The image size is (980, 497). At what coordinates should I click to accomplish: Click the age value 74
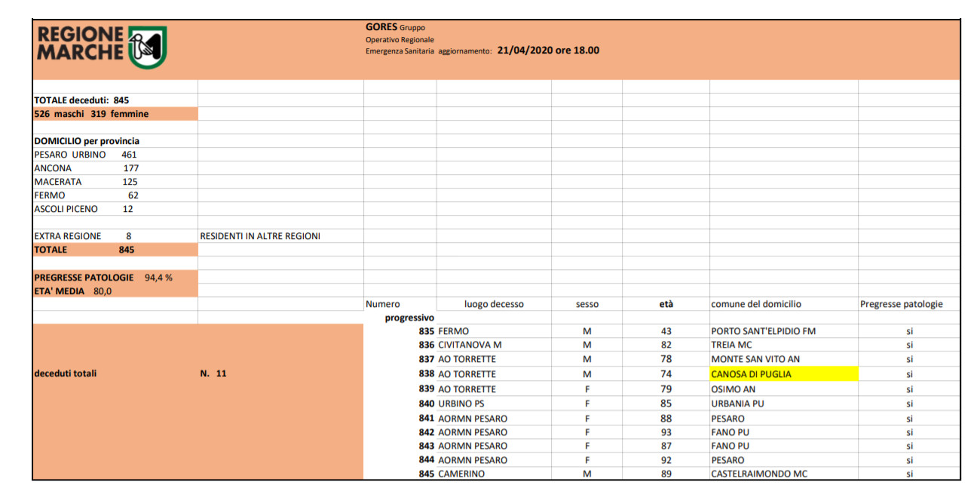pyautogui.click(x=666, y=374)
